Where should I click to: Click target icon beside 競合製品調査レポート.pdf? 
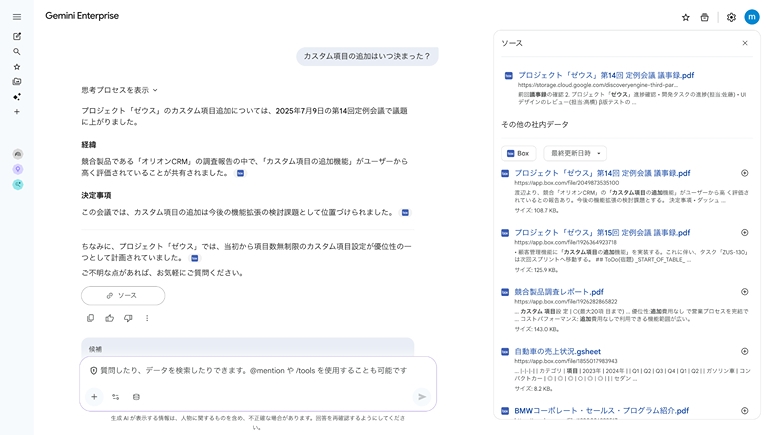click(x=744, y=292)
